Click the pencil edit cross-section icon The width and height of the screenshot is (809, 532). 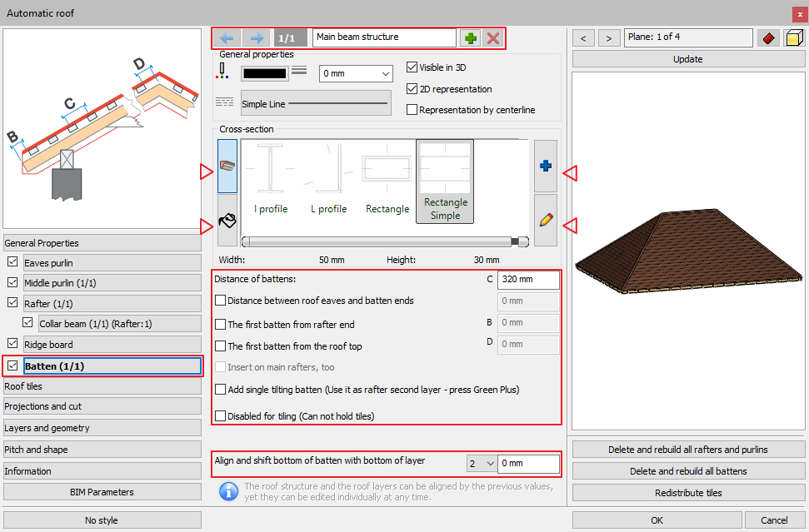pyautogui.click(x=546, y=221)
